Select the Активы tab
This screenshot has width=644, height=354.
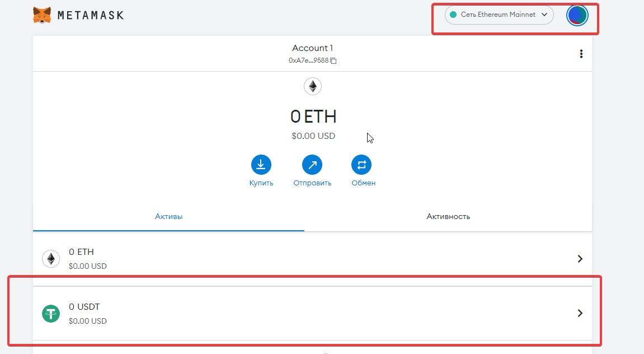point(169,216)
